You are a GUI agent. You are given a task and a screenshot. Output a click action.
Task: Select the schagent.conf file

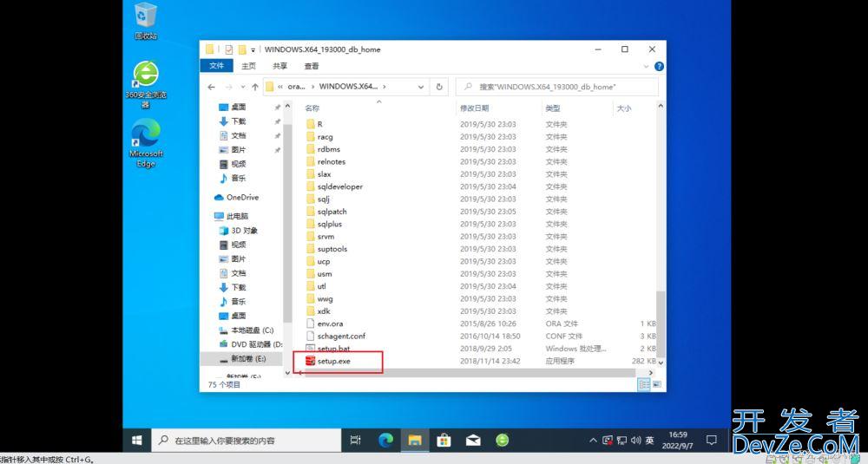coord(341,337)
